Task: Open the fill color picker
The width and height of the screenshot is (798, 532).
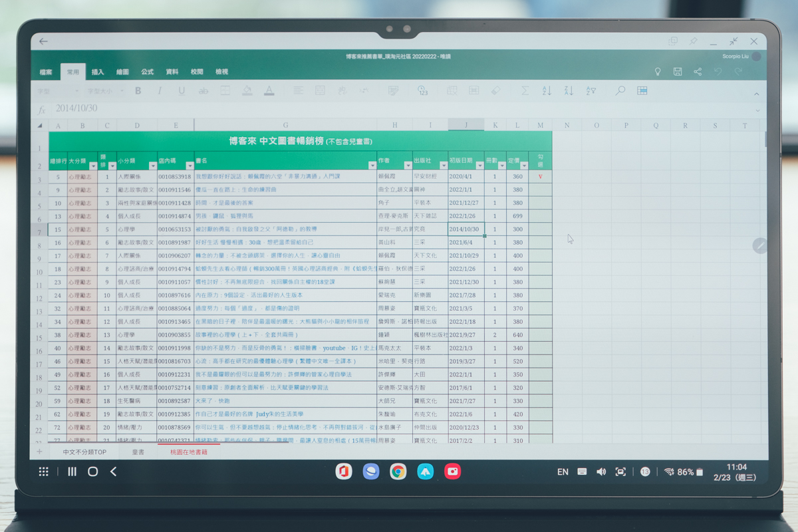Action: [x=247, y=90]
